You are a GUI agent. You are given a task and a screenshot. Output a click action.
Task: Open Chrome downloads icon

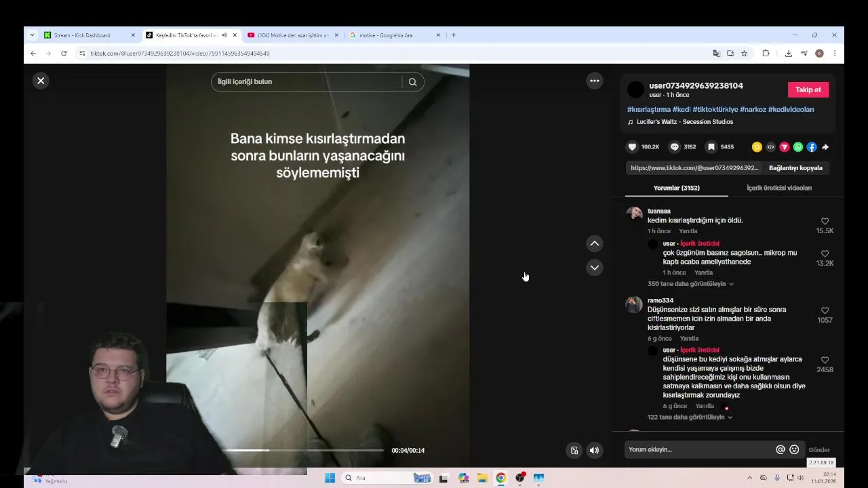coord(789,54)
